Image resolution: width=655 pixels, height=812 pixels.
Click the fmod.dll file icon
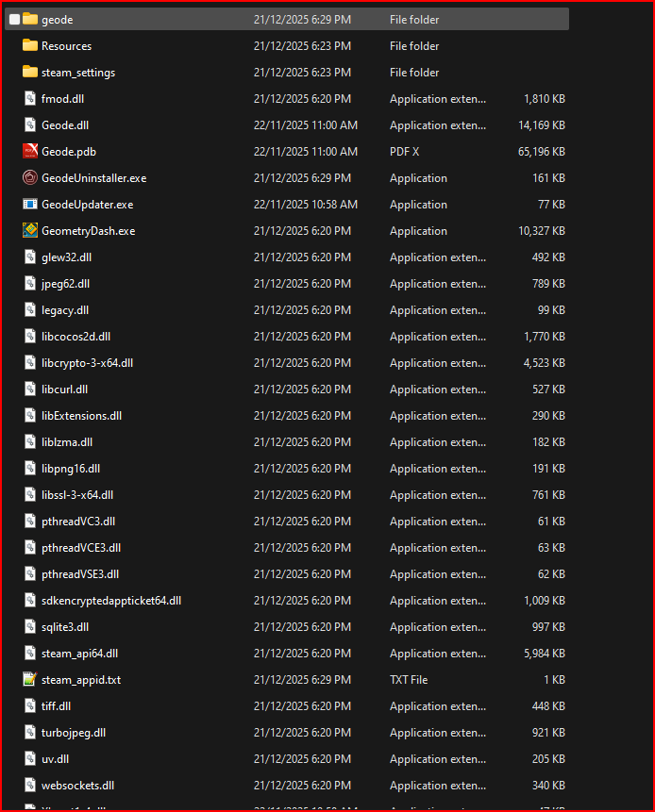pos(30,98)
